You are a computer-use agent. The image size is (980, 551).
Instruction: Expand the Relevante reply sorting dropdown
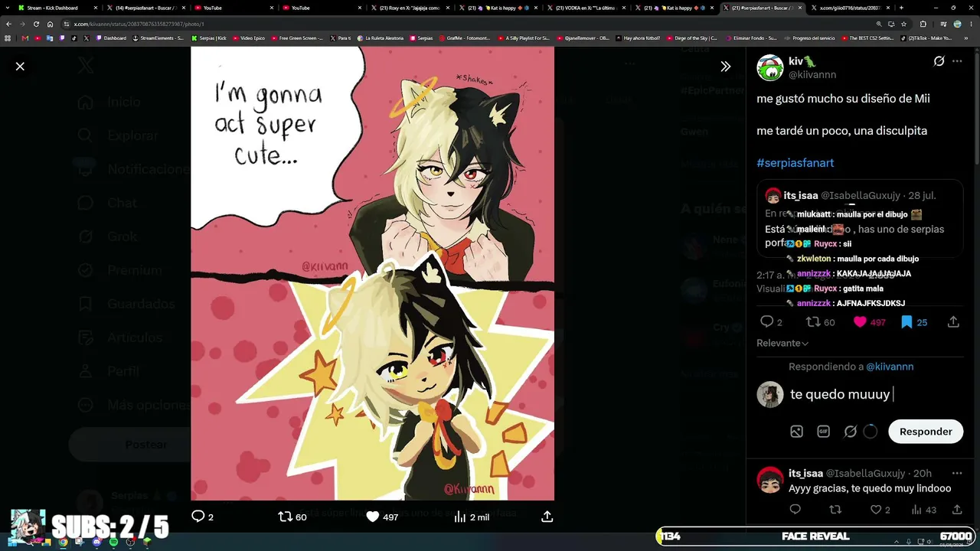tap(782, 344)
